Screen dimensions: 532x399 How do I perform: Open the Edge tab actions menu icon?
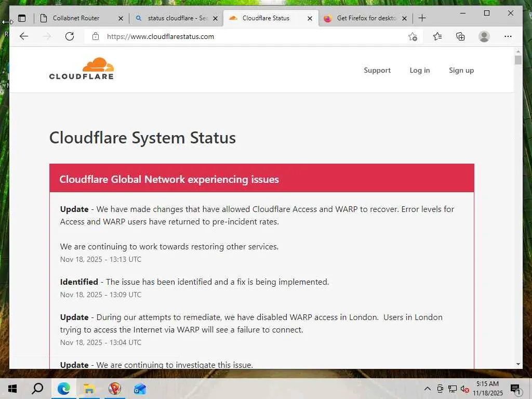point(22,18)
